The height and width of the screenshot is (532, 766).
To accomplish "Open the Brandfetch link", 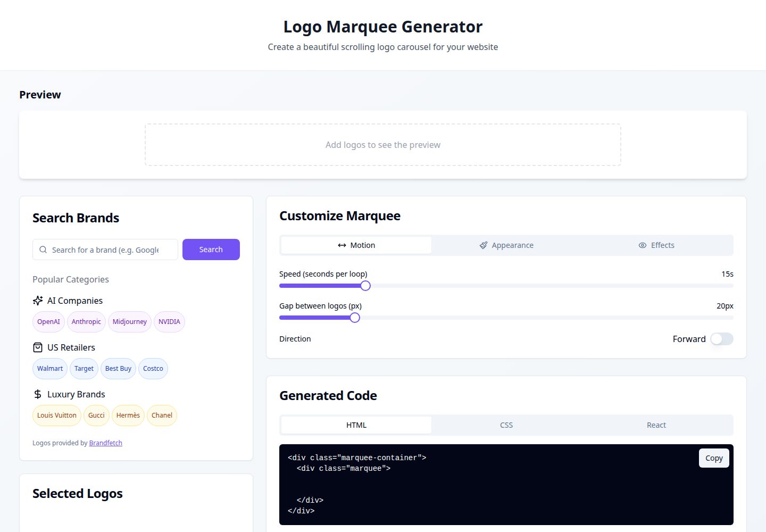I will pos(106,443).
